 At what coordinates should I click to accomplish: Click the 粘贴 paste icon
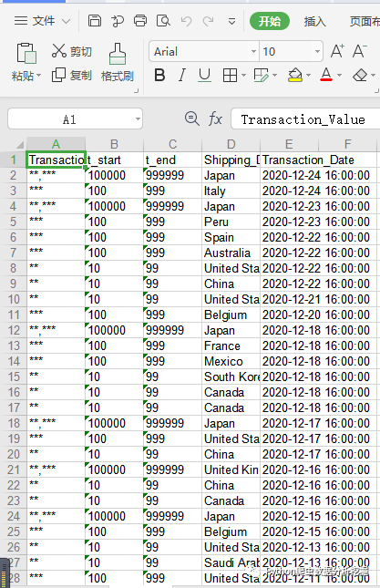point(26,53)
